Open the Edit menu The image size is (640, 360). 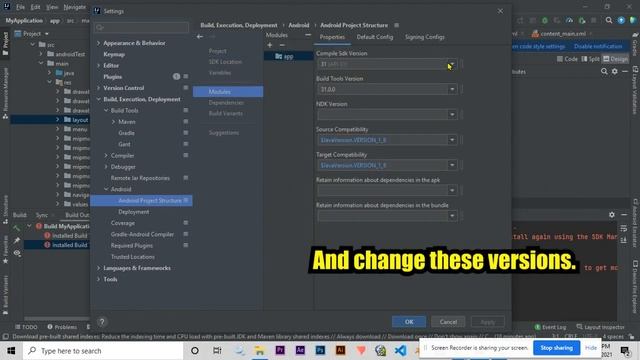click(x=36, y=7)
